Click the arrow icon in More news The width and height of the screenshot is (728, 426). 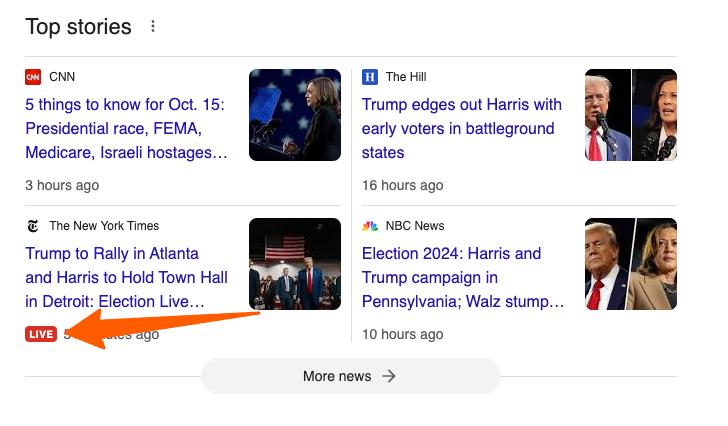[389, 376]
